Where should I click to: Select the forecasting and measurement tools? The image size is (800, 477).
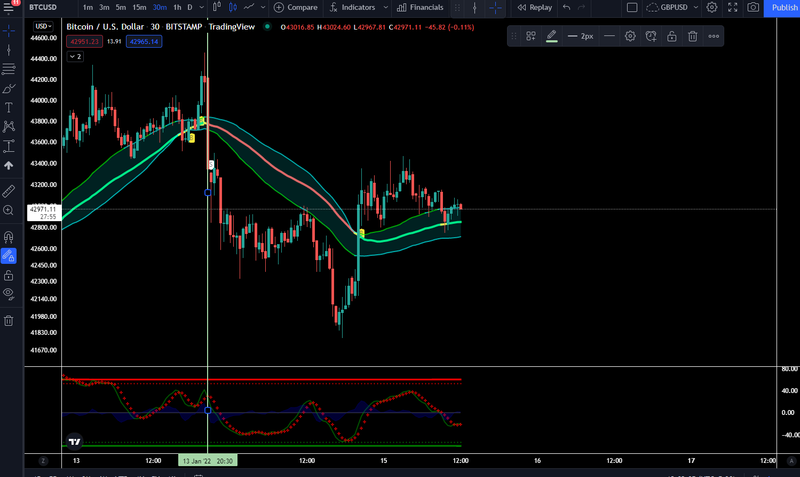pos(9,146)
